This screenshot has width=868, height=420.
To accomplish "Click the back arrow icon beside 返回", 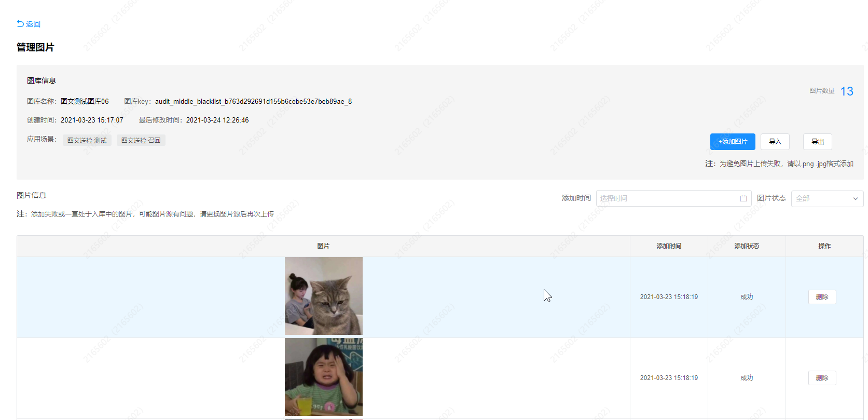I will 20,23.
